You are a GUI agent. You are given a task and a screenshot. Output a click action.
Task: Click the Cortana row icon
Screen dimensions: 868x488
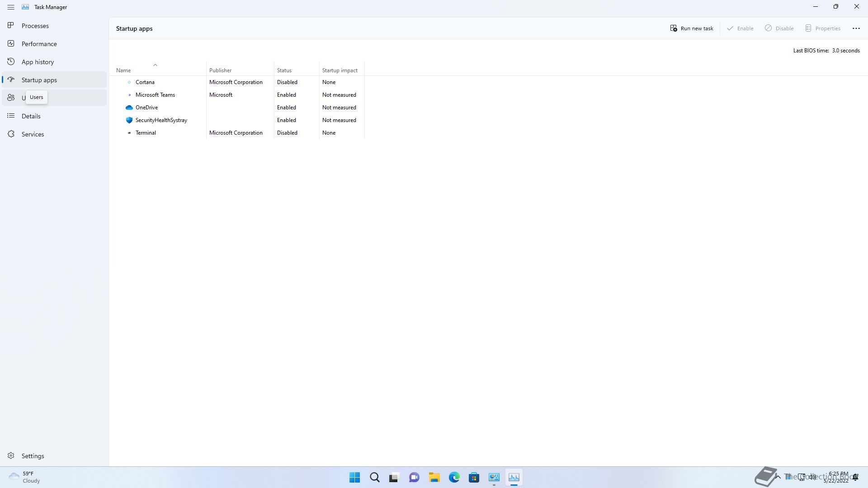coord(129,82)
